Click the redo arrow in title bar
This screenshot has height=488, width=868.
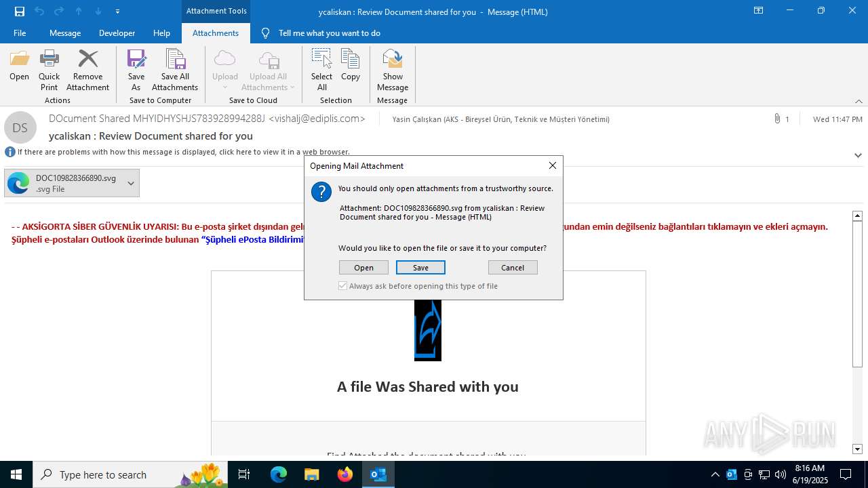tap(59, 11)
